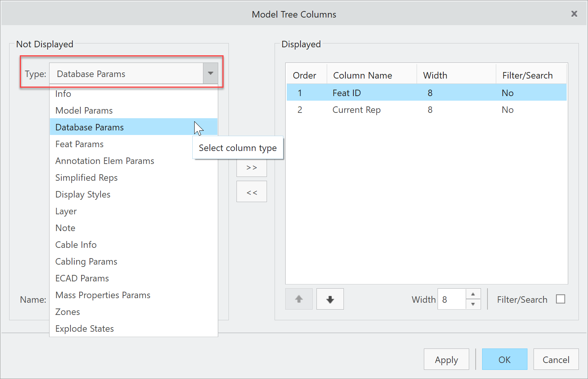588x379 pixels.
Task: Click the Apply button
Action: tap(446, 359)
